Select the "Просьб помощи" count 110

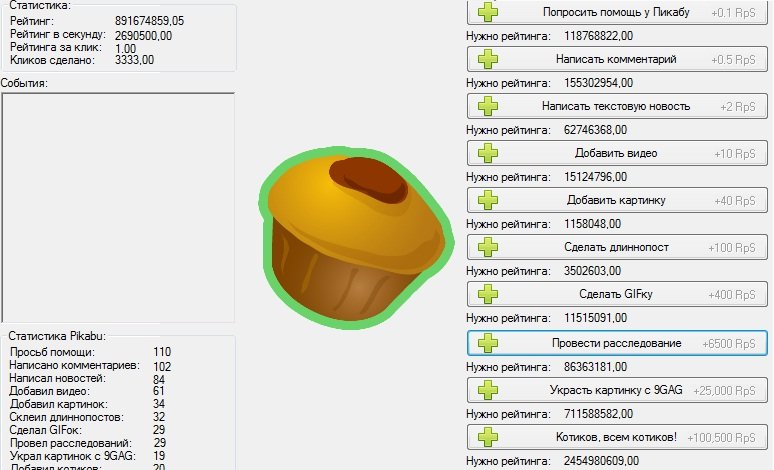163,352
